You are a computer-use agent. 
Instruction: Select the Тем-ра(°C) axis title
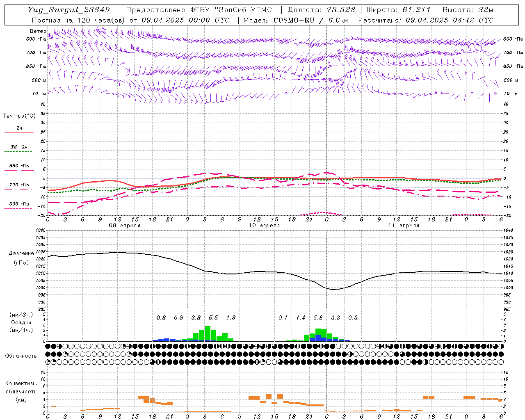19,116
